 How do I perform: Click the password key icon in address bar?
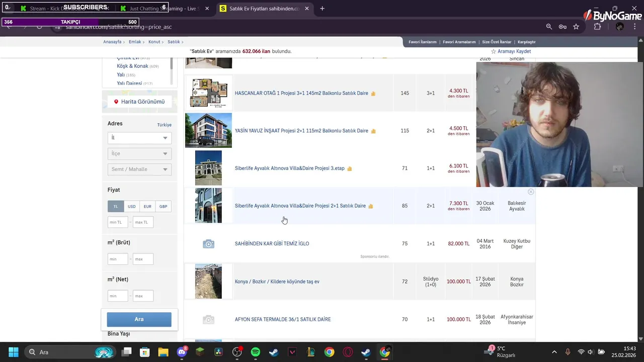[x=562, y=27]
